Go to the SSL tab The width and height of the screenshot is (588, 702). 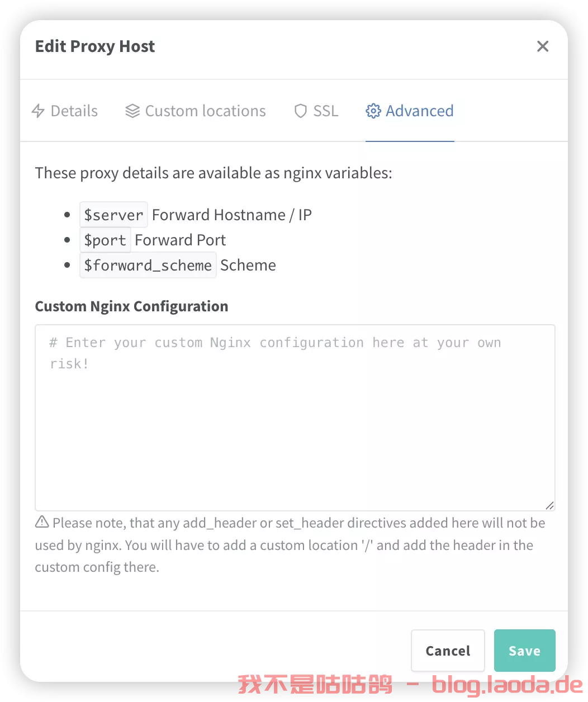click(316, 111)
